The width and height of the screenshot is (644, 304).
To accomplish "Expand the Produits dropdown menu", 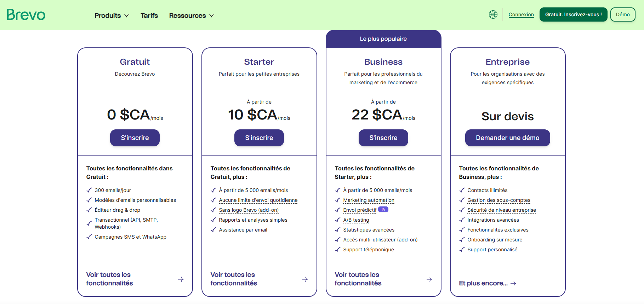I will pos(112,16).
